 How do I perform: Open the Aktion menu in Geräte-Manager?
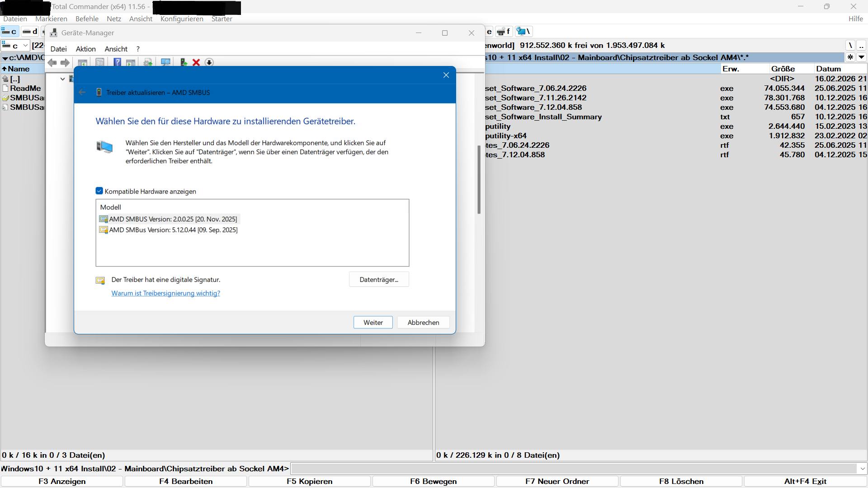[85, 49]
